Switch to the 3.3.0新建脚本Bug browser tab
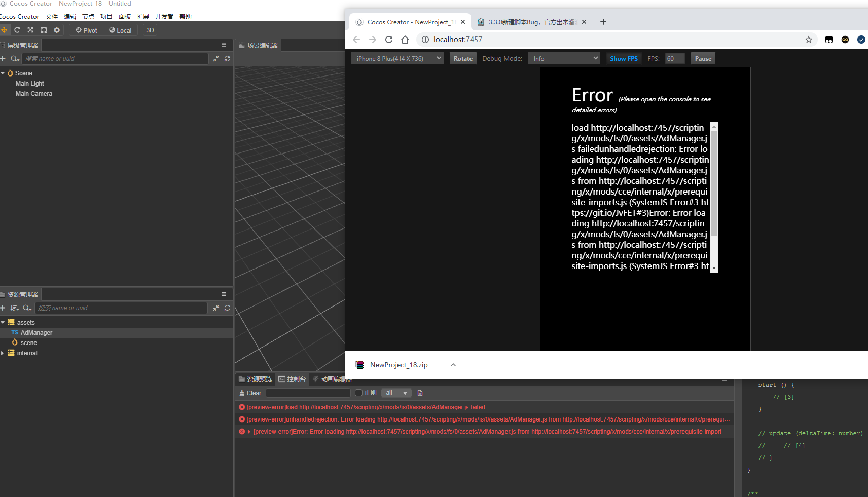 pos(531,22)
